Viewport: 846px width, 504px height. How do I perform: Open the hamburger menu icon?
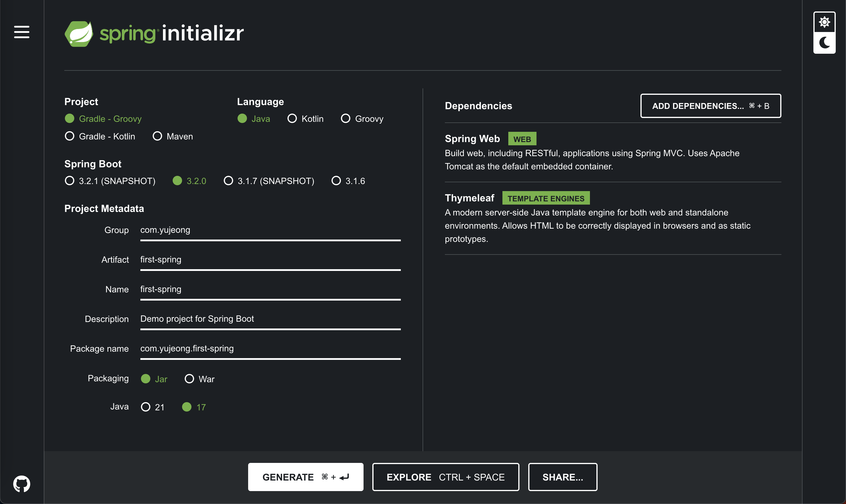[x=21, y=32]
